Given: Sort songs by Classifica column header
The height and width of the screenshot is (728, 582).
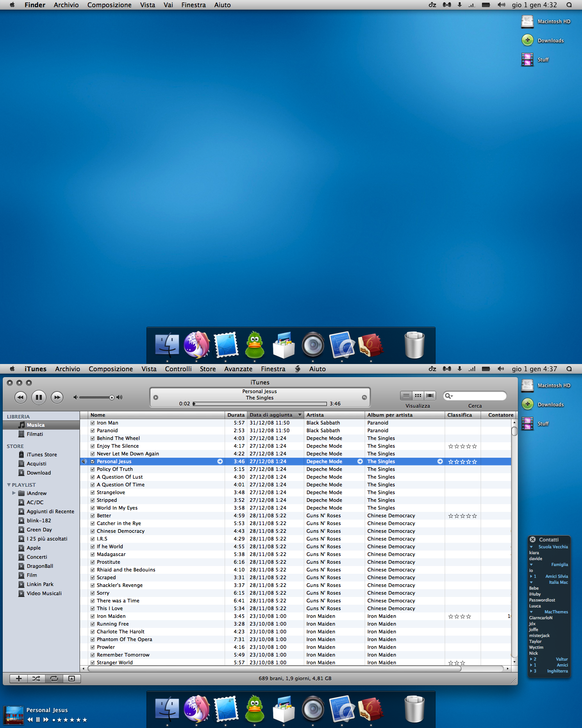Looking at the screenshot, I should [463, 415].
